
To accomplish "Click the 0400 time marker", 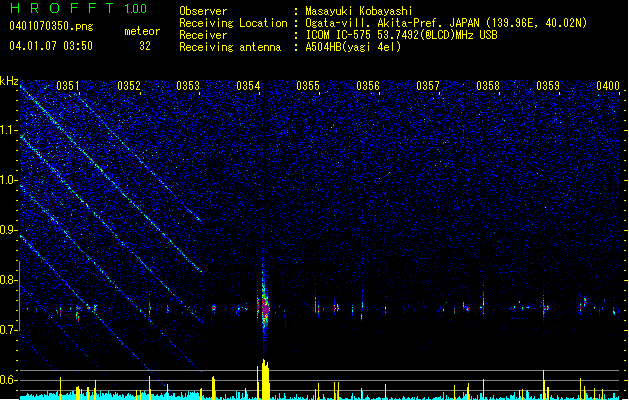I will click(608, 85).
